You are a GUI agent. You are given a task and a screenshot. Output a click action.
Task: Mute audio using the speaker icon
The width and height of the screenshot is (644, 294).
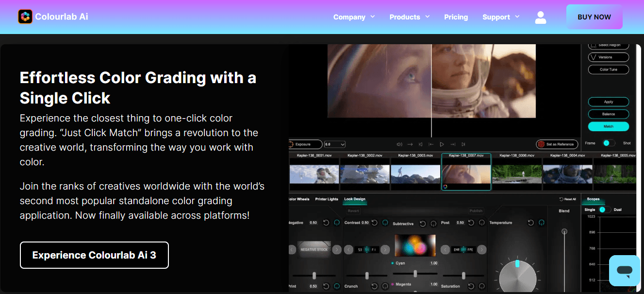pyautogui.click(x=399, y=144)
